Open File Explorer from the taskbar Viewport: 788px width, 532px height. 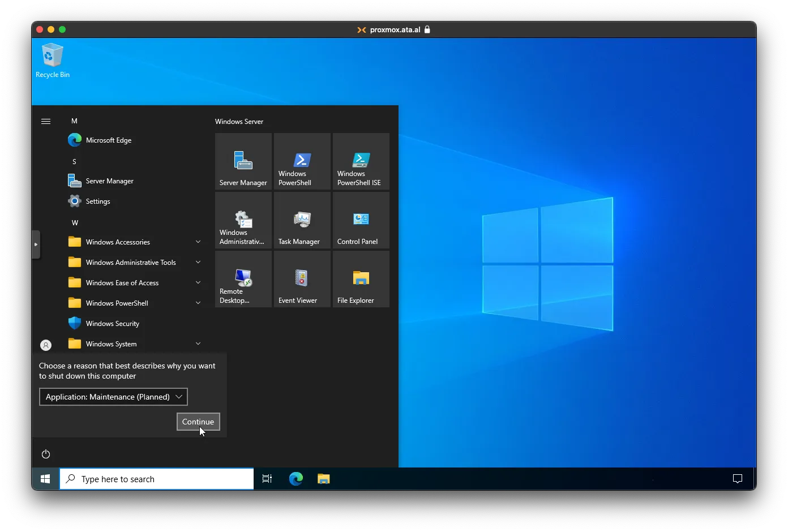(323, 479)
